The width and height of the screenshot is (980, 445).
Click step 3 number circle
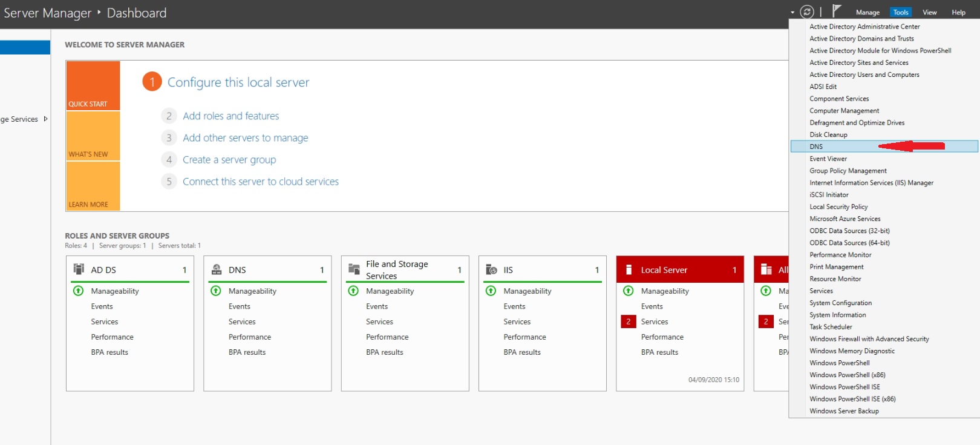click(x=169, y=137)
